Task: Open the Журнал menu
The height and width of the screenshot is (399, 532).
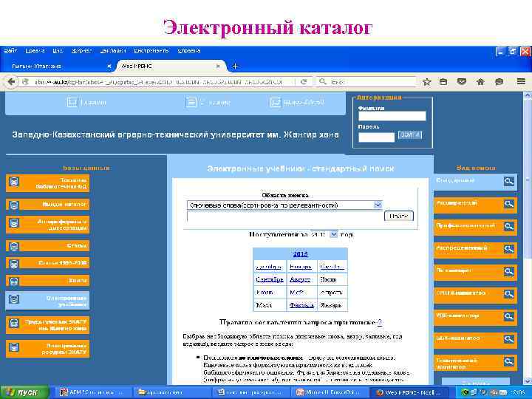Action: click(81, 50)
